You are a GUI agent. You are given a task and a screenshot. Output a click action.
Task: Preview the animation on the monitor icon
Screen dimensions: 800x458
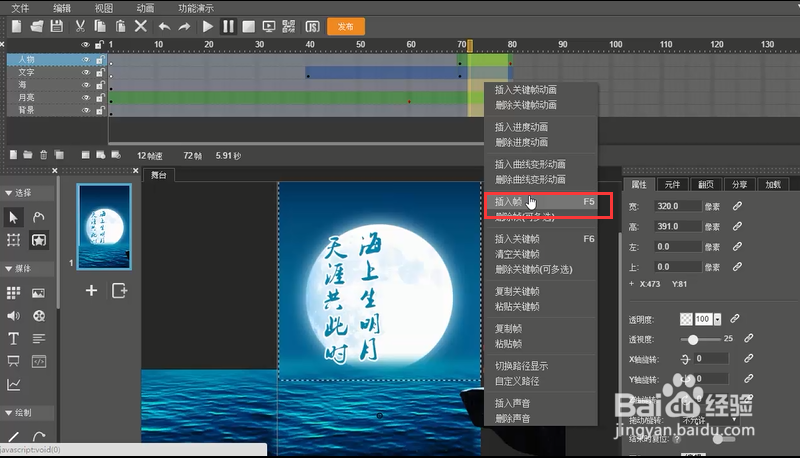269,27
